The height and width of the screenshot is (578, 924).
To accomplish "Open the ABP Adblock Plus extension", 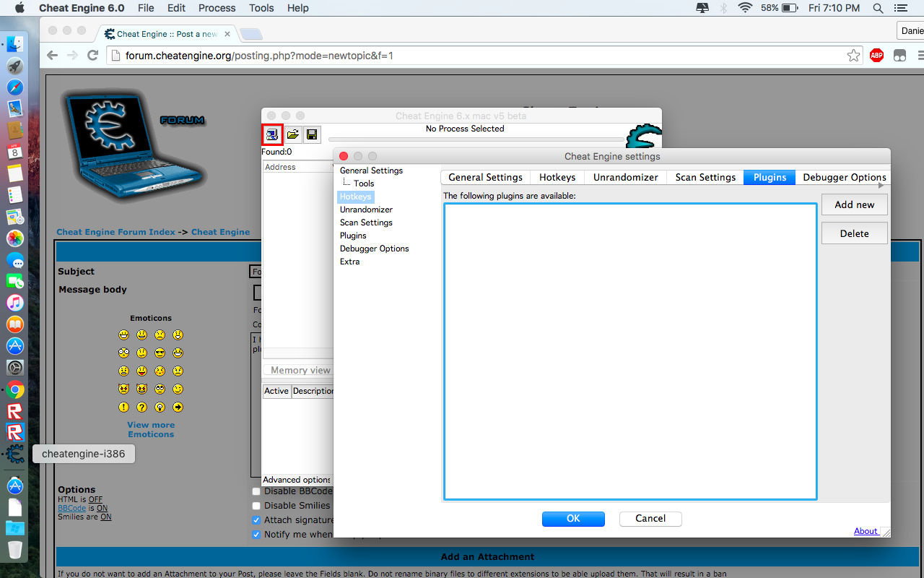I will (876, 56).
